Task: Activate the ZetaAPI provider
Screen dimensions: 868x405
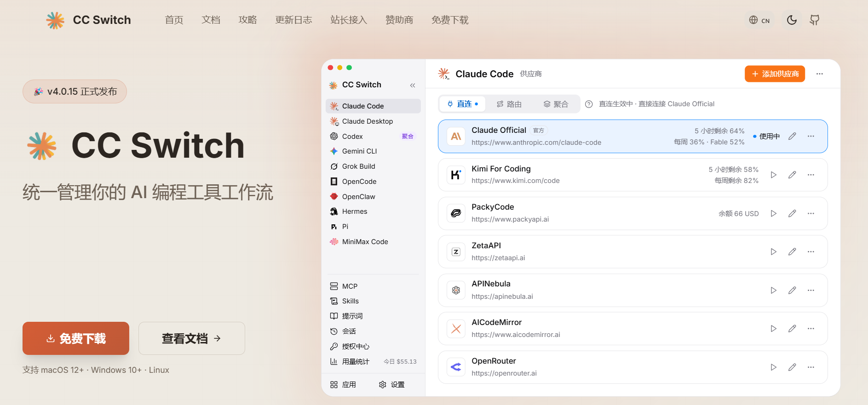Action: (x=774, y=251)
